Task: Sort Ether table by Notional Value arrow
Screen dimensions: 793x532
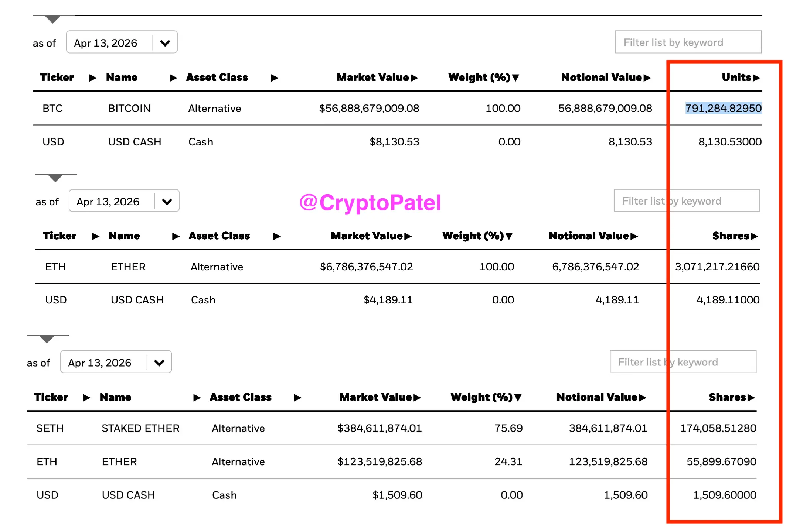Action: pyautogui.click(x=634, y=236)
